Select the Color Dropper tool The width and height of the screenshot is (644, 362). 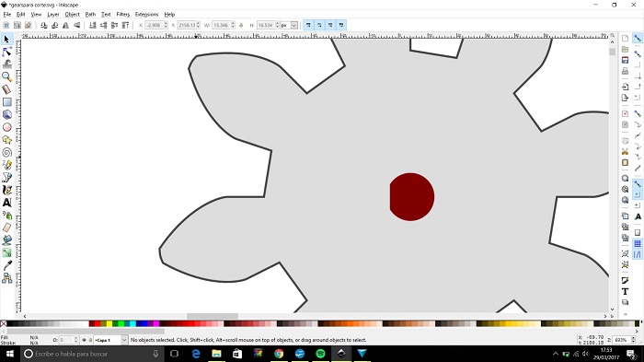tap(6, 265)
